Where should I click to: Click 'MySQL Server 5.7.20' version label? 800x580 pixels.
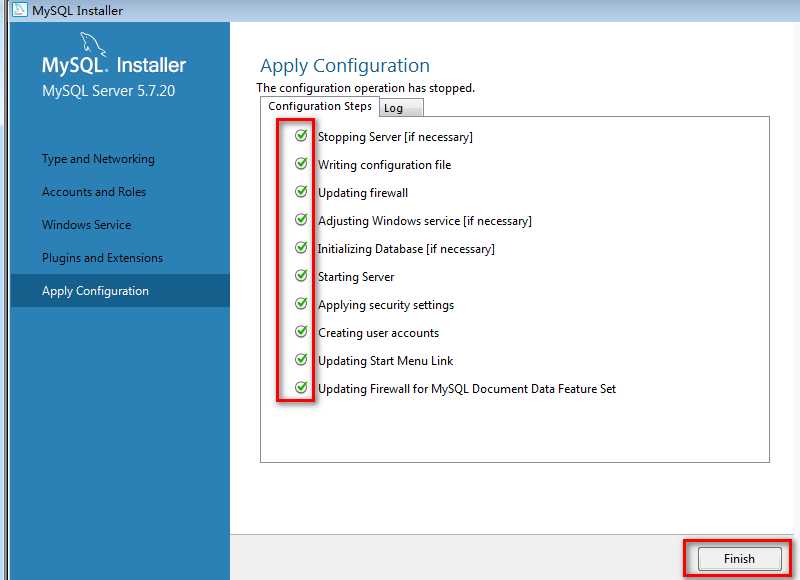(x=108, y=91)
